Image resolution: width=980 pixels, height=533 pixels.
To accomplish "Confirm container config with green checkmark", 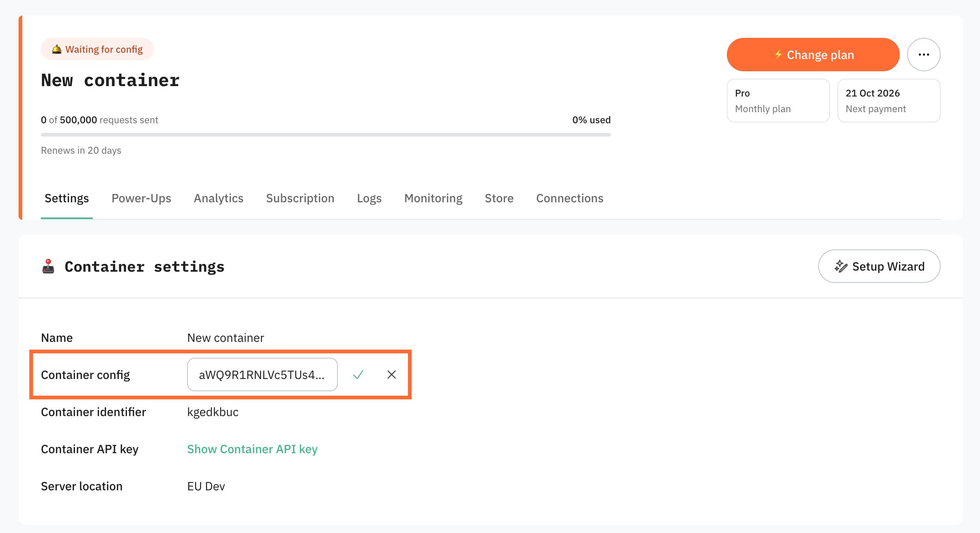I will (x=358, y=375).
